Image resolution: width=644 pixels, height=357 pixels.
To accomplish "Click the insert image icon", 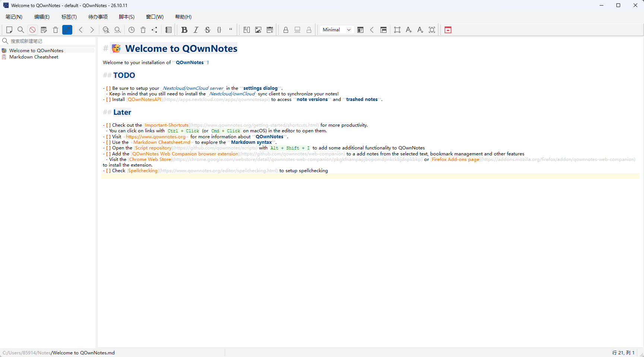I will pos(258,30).
